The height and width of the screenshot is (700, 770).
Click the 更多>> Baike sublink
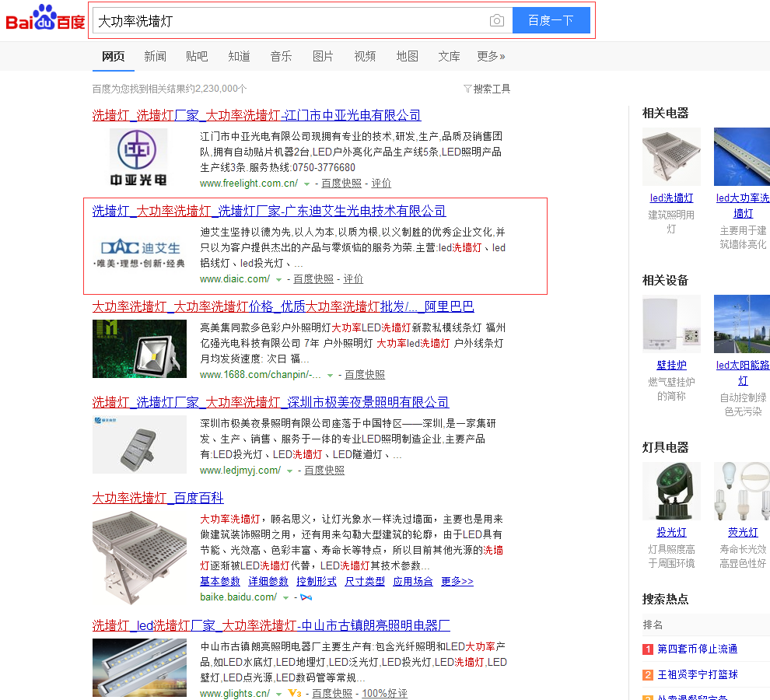(x=457, y=582)
